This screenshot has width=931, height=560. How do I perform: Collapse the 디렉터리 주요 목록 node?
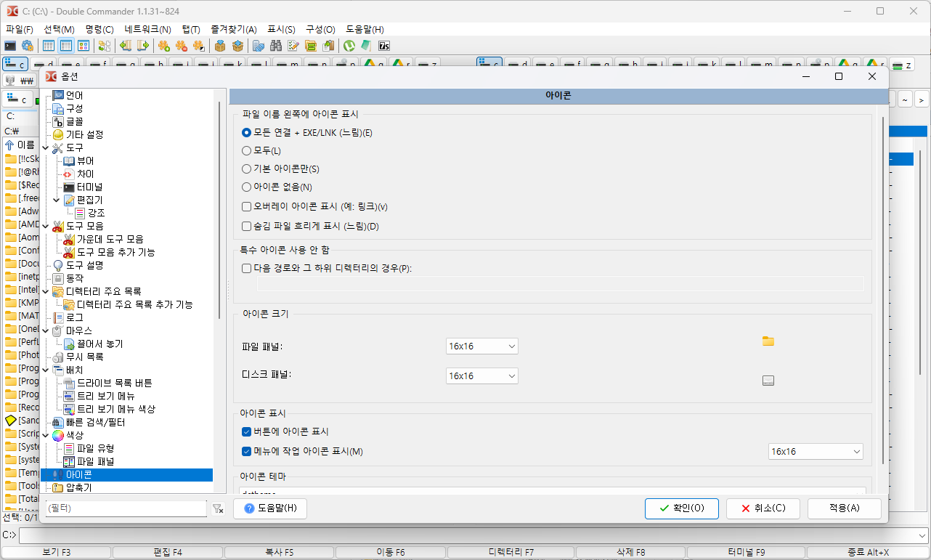tap(46, 291)
